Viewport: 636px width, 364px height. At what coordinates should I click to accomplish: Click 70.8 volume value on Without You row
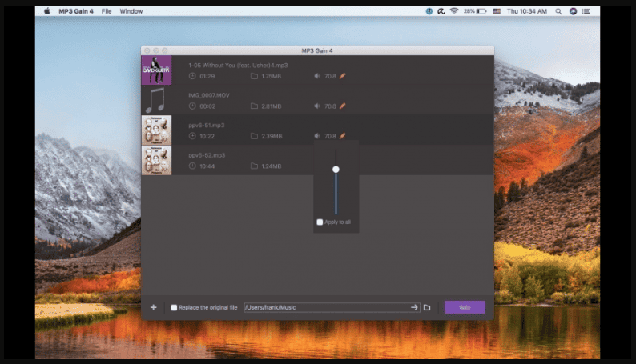tap(330, 76)
